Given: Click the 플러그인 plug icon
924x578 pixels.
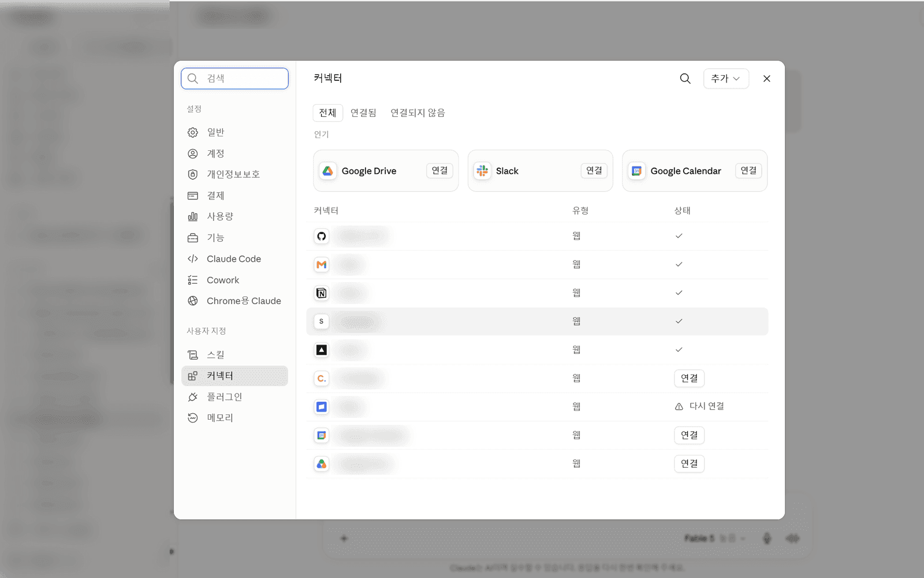Looking at the screenshot, I should [193, 397].
